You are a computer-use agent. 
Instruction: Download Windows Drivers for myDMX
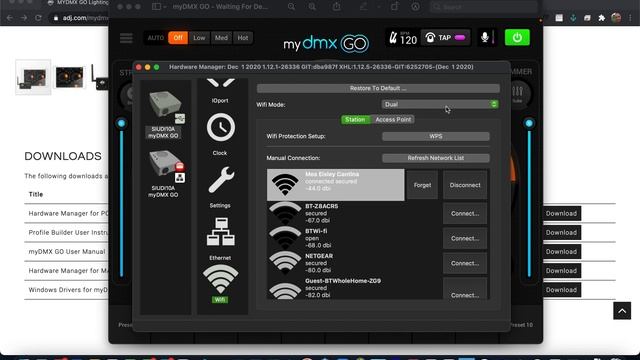561,290
